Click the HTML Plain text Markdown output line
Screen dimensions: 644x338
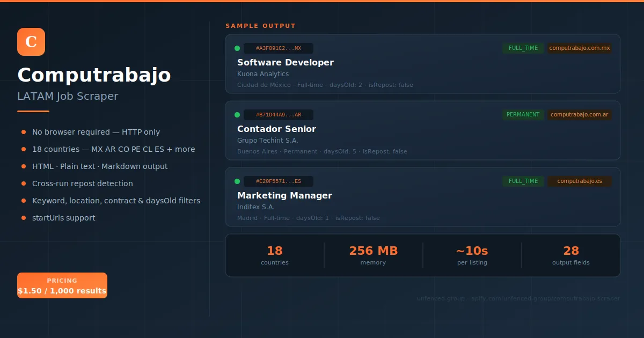[x=100, y=166]
